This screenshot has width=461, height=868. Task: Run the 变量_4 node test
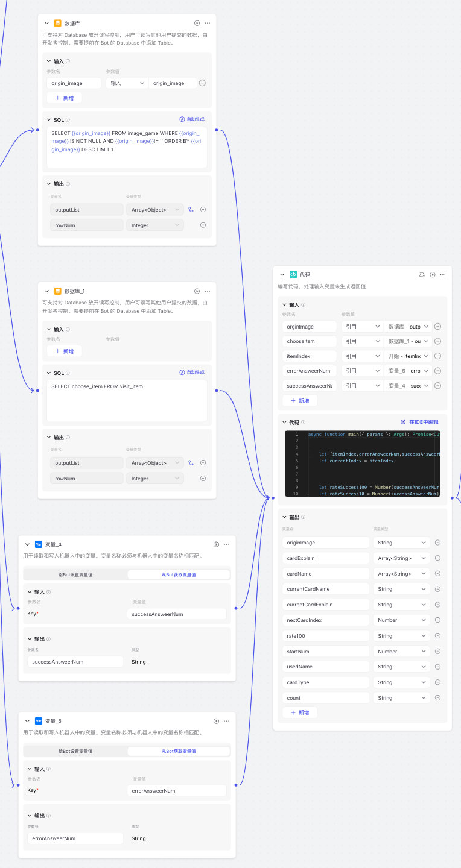[x=216, y=544]
